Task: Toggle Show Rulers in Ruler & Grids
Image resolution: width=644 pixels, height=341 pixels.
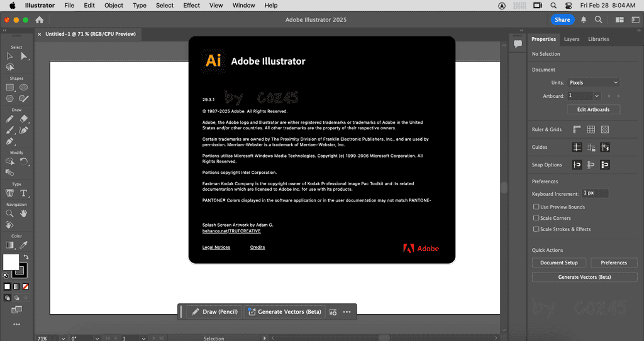Action: (x=577, y=129)
